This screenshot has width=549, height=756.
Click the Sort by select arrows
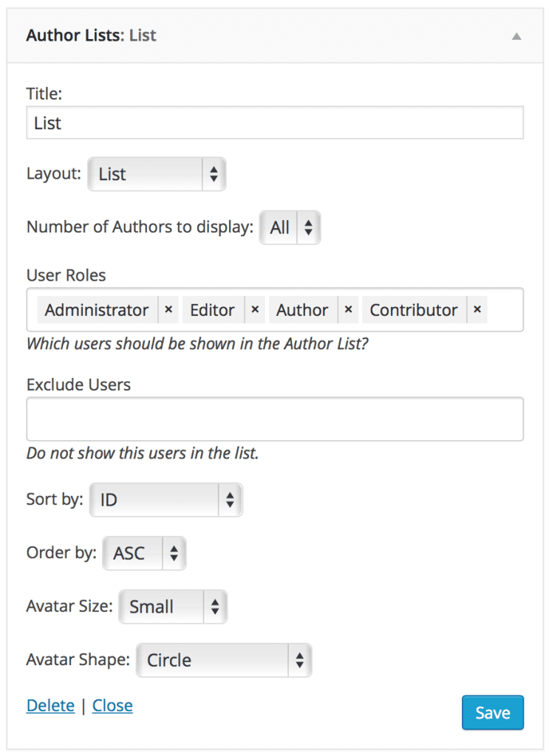(x=231, y=500)
